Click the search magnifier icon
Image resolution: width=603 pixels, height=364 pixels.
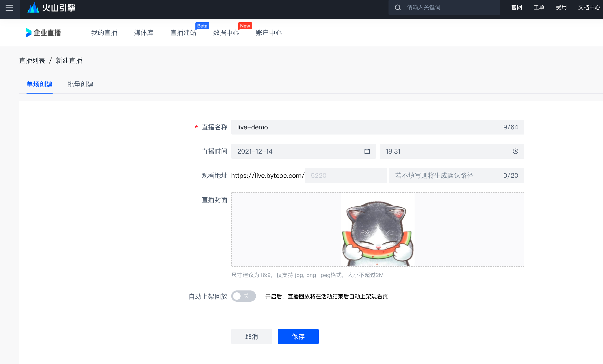pos(398,8)
